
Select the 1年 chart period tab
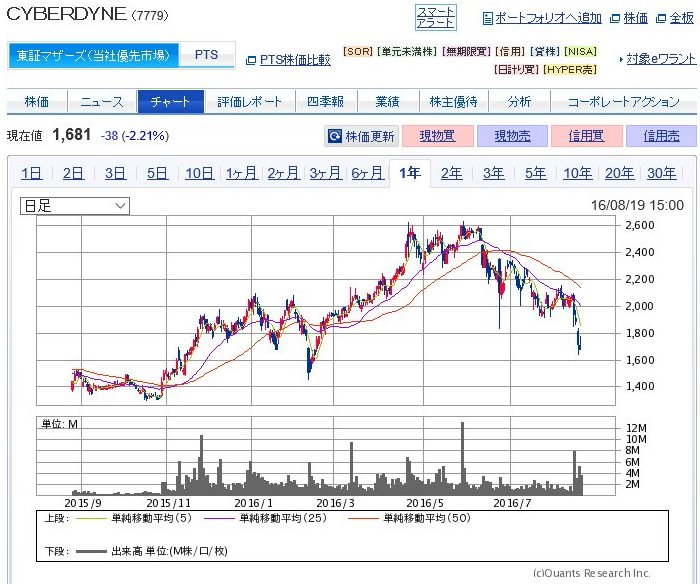point(410,173)
